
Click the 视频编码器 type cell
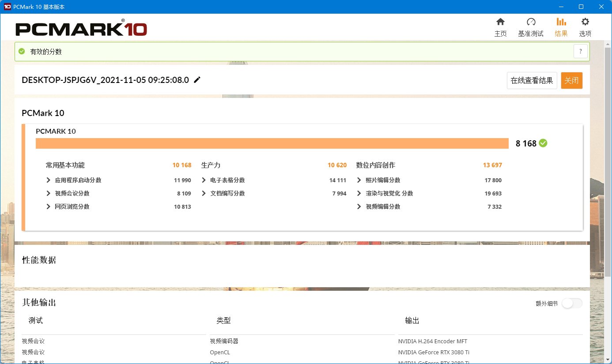(224, 341)
